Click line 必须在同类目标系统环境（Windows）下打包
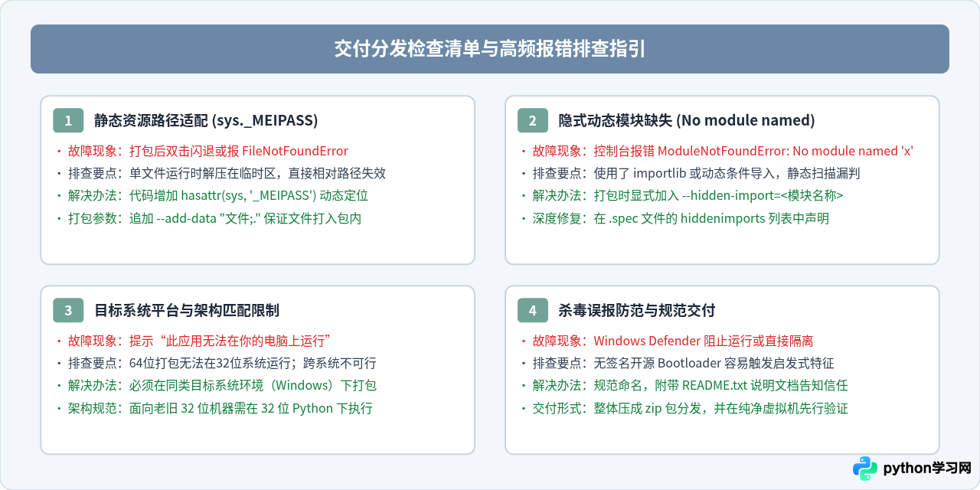 coord(216,385)
